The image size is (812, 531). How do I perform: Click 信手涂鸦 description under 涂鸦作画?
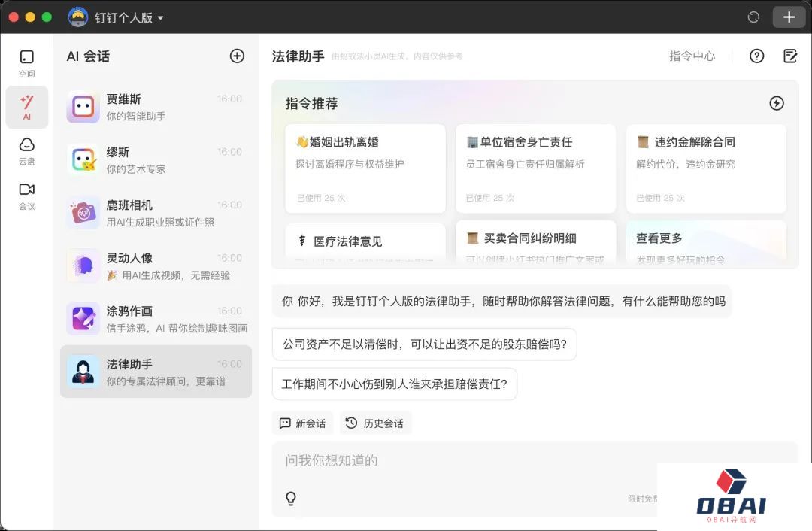177,328
